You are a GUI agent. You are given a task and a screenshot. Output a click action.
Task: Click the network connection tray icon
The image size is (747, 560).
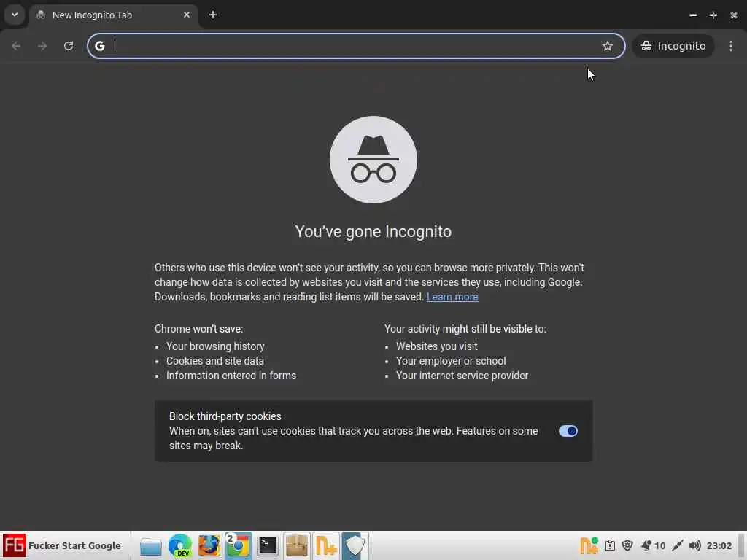pyautogui.click(x=678, y=545)
